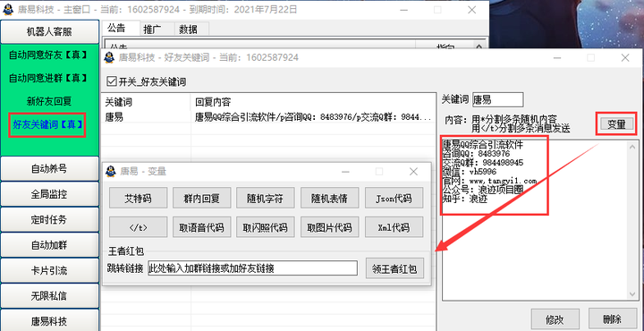Viewport: 644px width, 331px height.
Task: Focus the 关键词 input field containing 唐易
Action: (x=498, y=99)
